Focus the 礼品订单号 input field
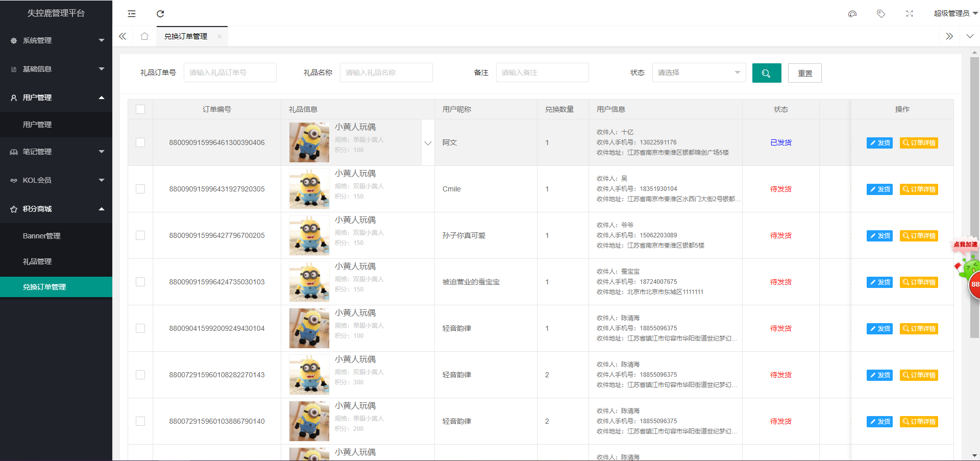The height and width of the screenshot is (461, 980). point(230,72)
